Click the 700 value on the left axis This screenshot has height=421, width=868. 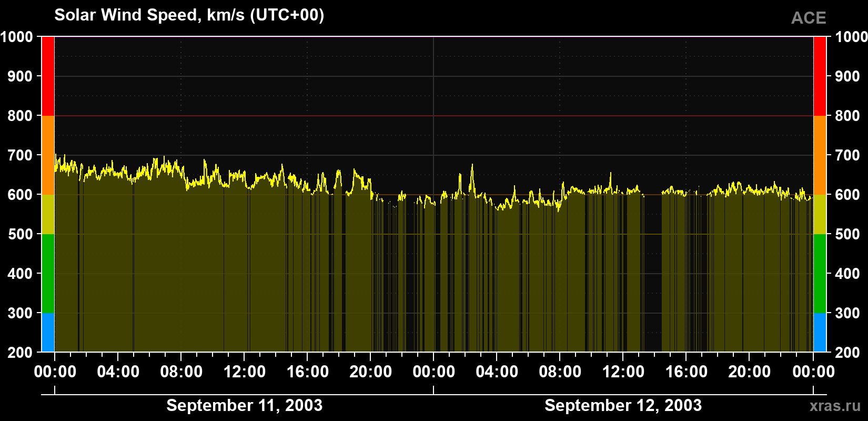(21, 155)
